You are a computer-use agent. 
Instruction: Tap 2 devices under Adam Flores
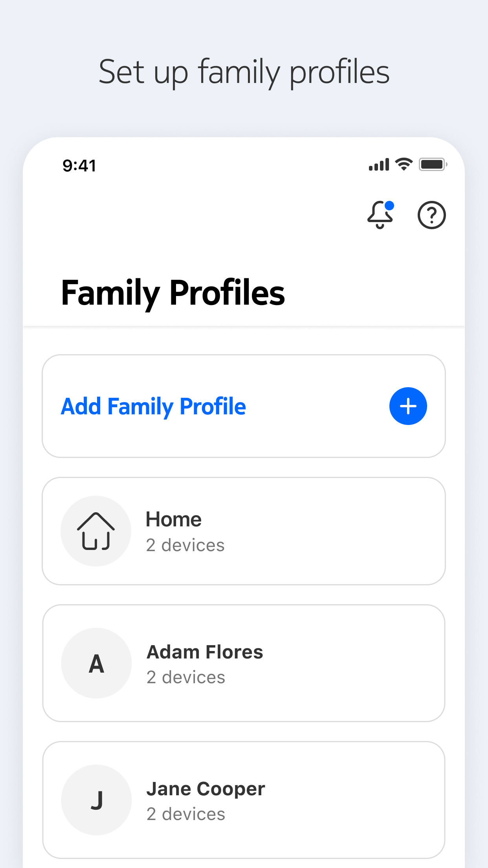tap(186, 677)
